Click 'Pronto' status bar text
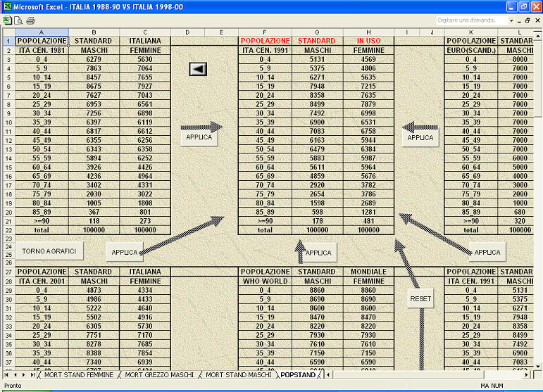 [x=13, y=386]
